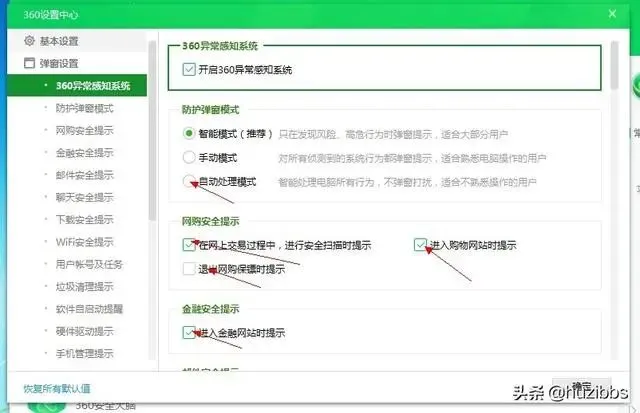Screen dimensions: 640x413
Task: Toggle 开启360异常感知系统 checkbox
Action: (x=189, y=69)
